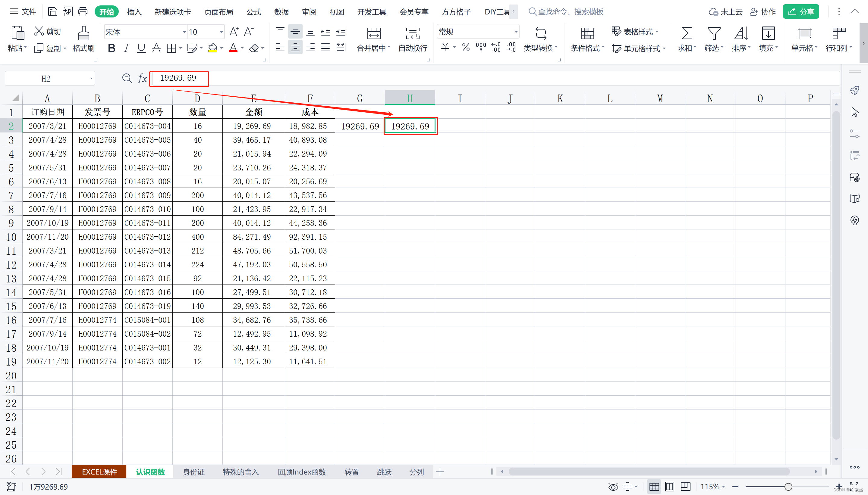868x495 pixels.
Task: Click the Eraser clear formatting icon
Action: pos(254,48)
